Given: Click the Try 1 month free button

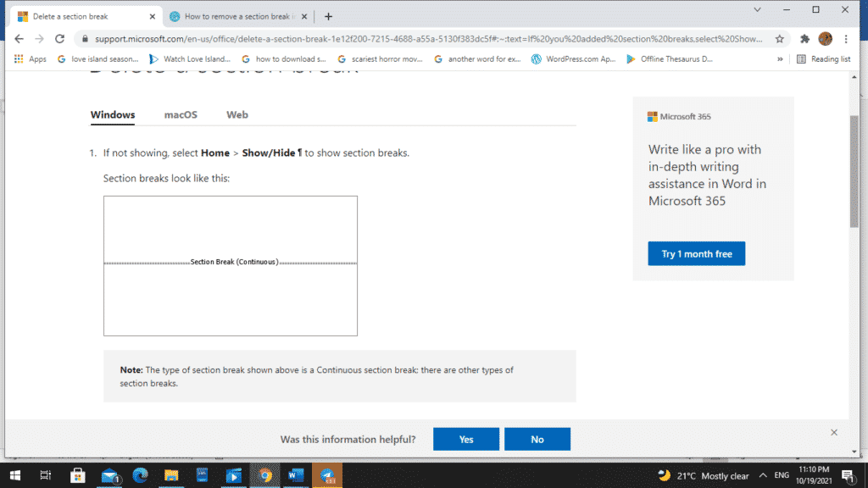Looking at the screenshot, I should 696,252.
